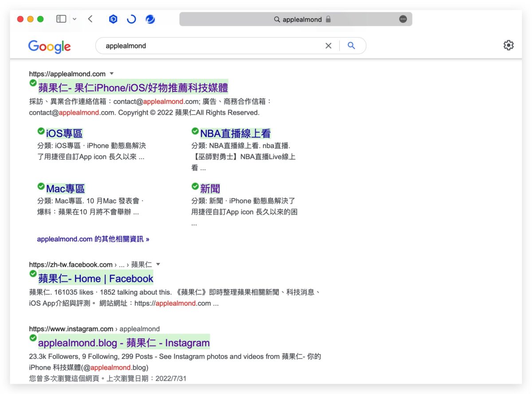Focus the Safari address bar showing applealmond
Viewport: 532px width, 394px height.
pyautogui.click(x=296, y=19)
